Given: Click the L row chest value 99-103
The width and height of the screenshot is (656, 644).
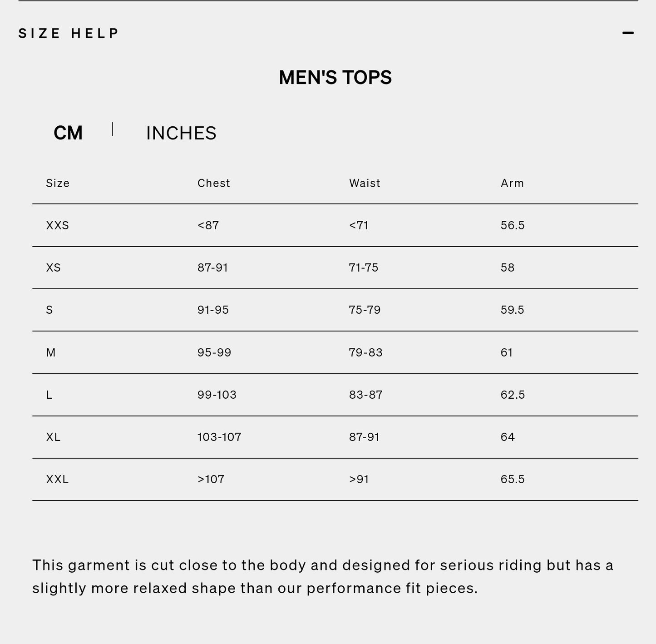Looking at the screenshot, I should pos(217,395).
